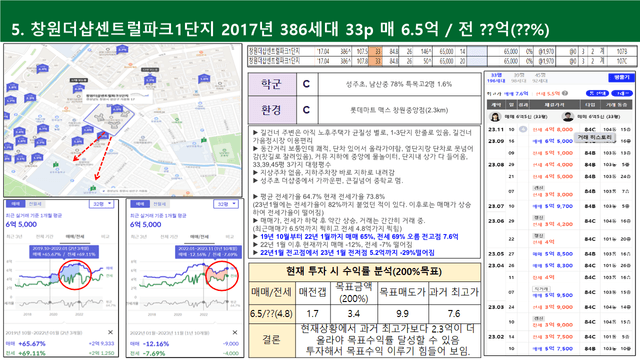
Task: Click the 과거 최고가 value 7.6 cell
Action: [x=454, y=314]
